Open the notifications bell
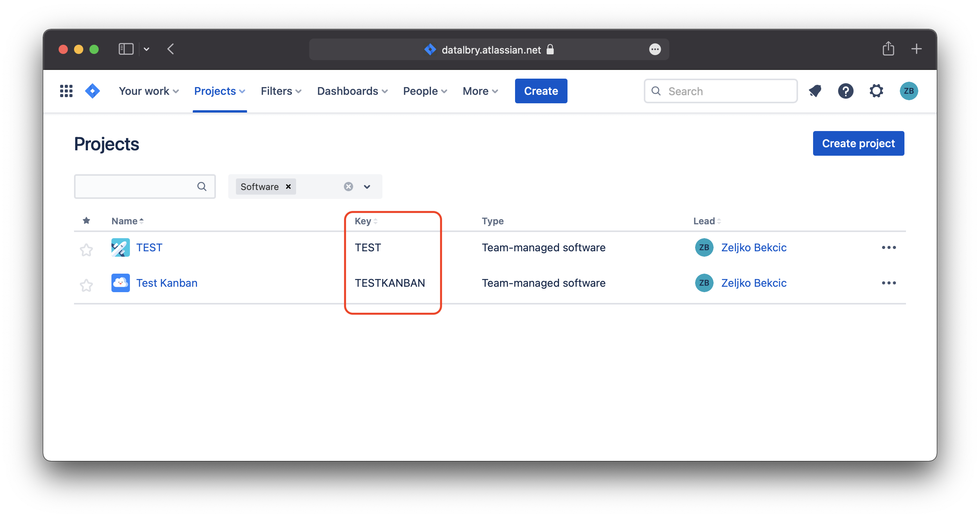 click(x=815, y=91)
